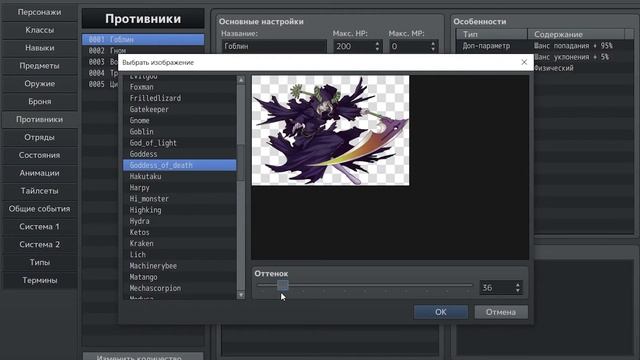Select the Goblin image entry
The height and width of the screenshot is (360, 640).
tap(180, 132)
